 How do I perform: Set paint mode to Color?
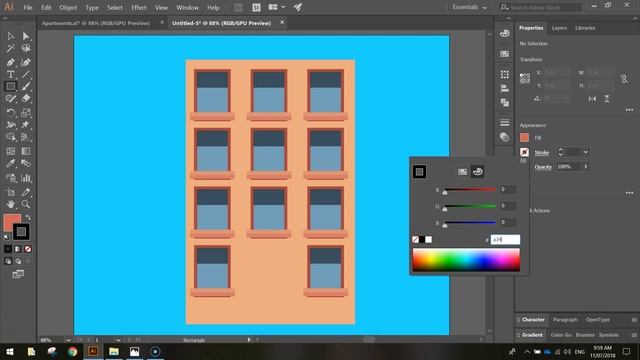click(x=8, y=249)
